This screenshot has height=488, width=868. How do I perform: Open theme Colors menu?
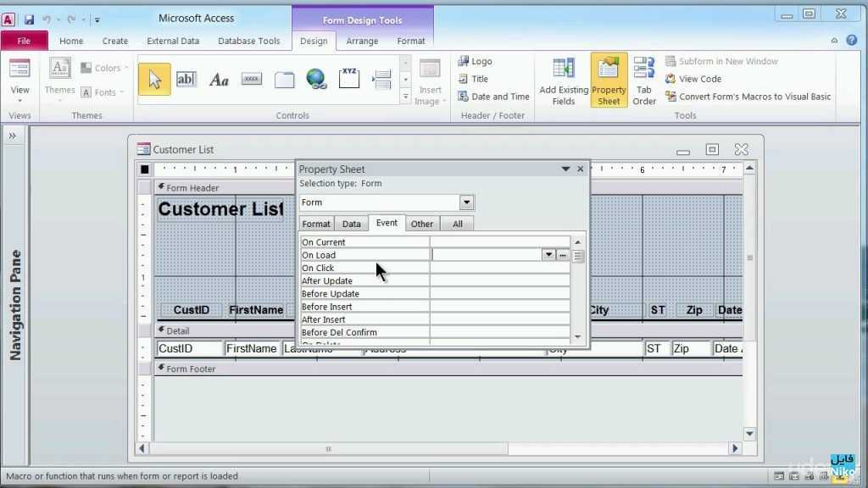pos(105,68)
